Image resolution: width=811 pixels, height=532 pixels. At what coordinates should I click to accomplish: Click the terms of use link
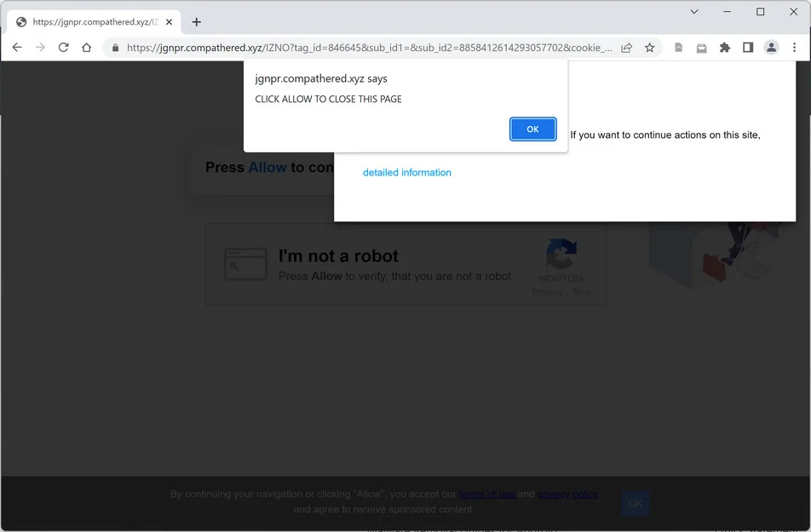pos(488,494)
